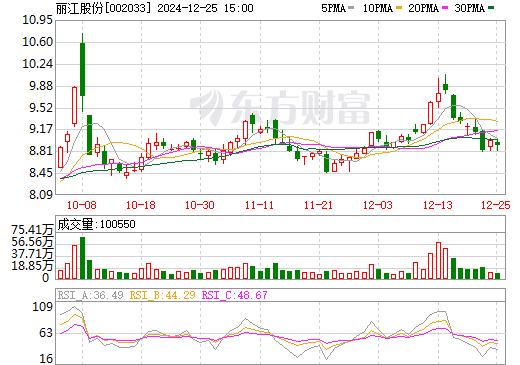This screenshot has height=365, width=520.
Task: Click the RSI_C:48.67 indicator label
Action: [x=235, y=295]
